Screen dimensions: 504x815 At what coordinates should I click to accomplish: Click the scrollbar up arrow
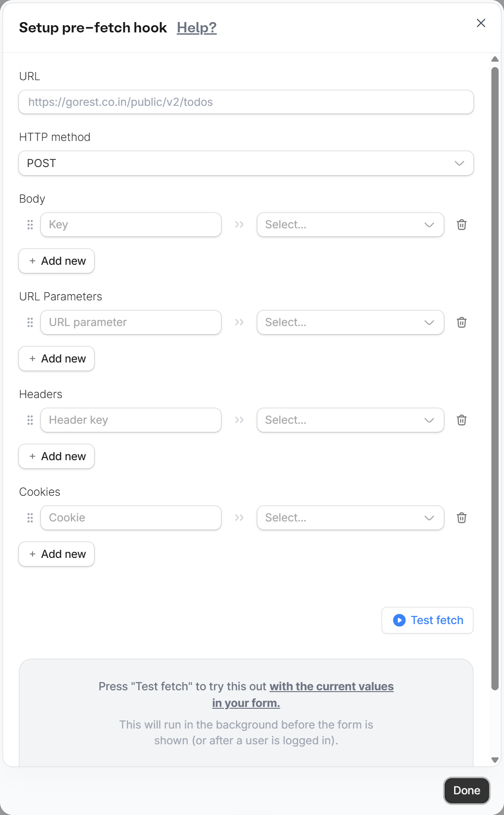[495, 59]
